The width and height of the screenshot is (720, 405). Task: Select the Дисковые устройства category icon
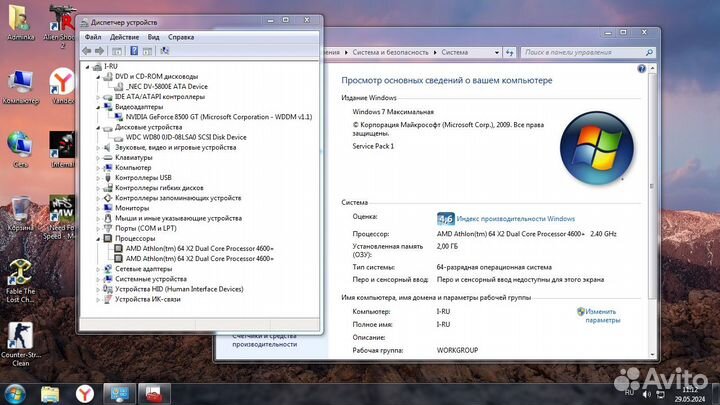(x=108, y=127)
